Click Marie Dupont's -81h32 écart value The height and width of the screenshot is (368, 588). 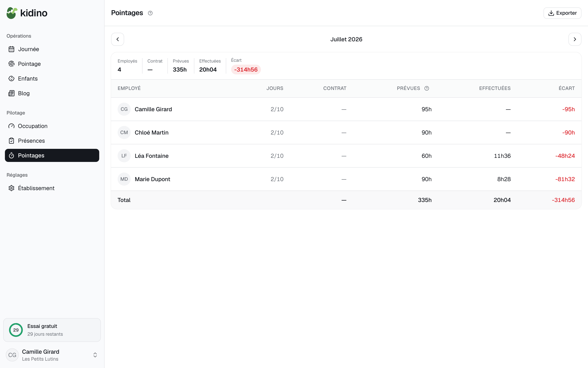(x=565, y=179)
